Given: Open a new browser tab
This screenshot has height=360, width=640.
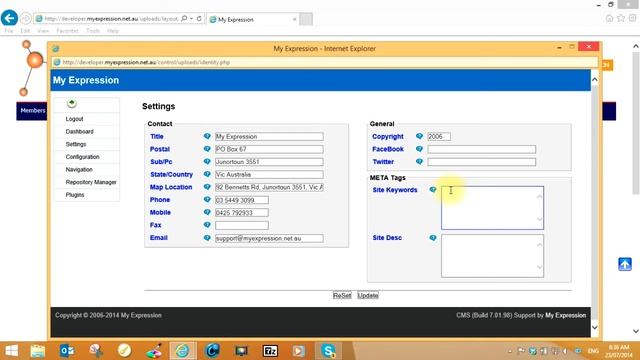Looking at the screenshot, I should [x=306, y=19].
